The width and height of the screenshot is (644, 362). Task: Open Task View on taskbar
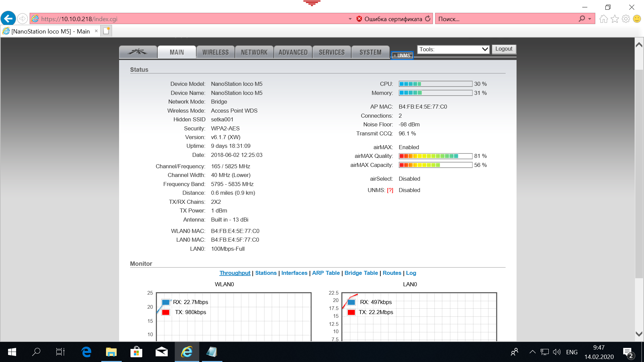(60, 352)
